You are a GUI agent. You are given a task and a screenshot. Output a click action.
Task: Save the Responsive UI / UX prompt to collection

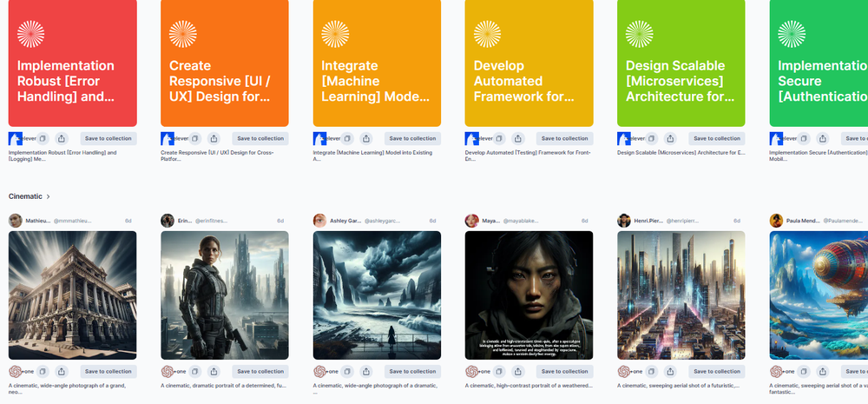pyautogui.click(x=260, y=138)
